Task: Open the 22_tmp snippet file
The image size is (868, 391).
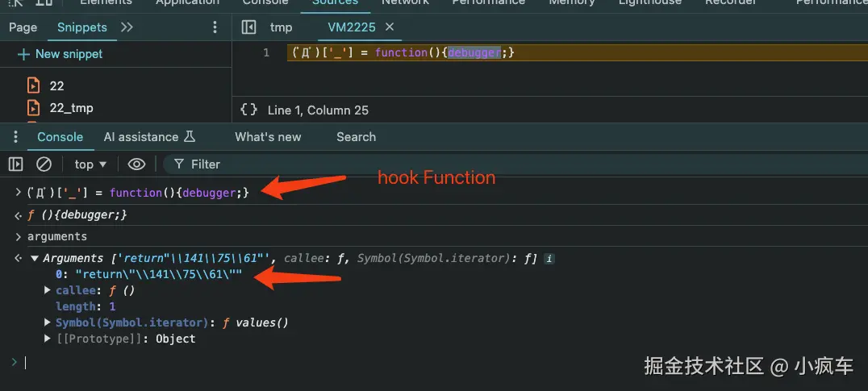Action: [71, 108]
